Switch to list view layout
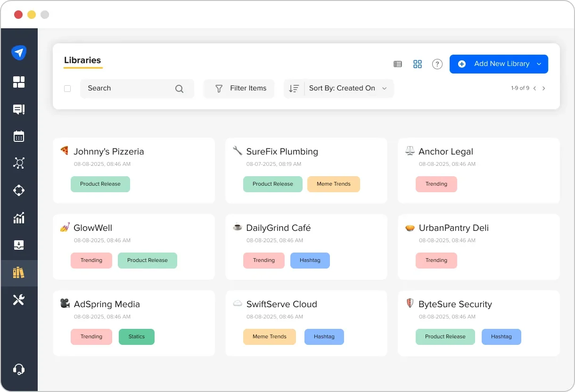 coord(397,64)
